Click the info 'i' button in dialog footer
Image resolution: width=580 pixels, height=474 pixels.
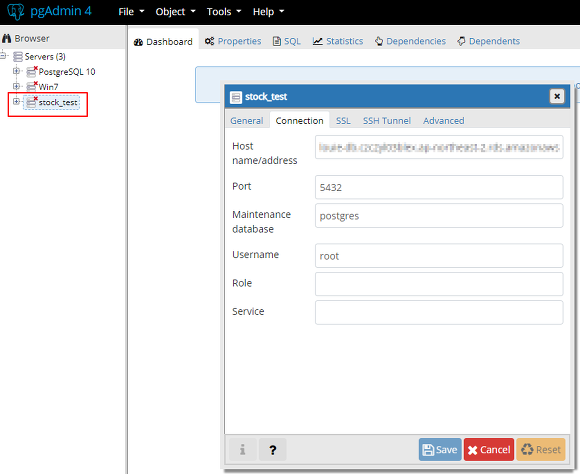click(242, 450)
